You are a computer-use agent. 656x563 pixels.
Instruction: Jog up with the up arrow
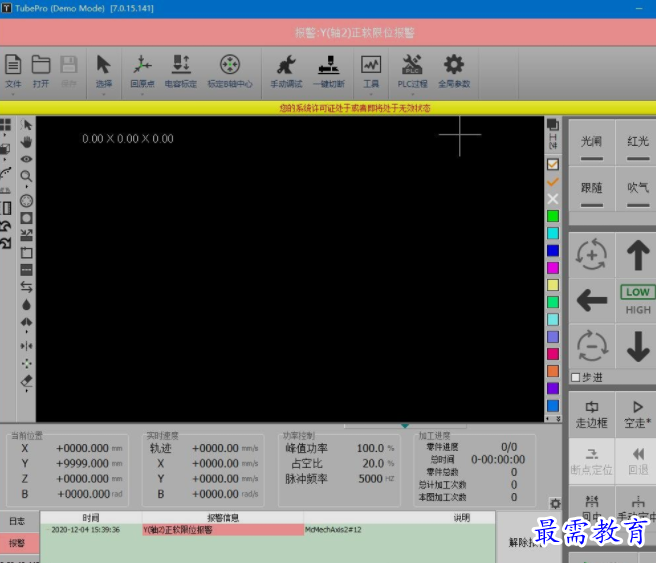click(x=638, y=255)
